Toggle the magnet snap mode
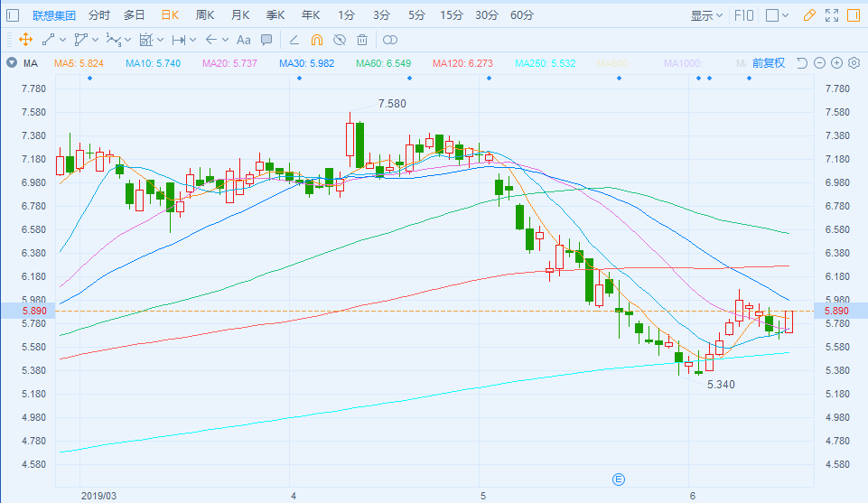868x503 pixels. coord(316,40)
